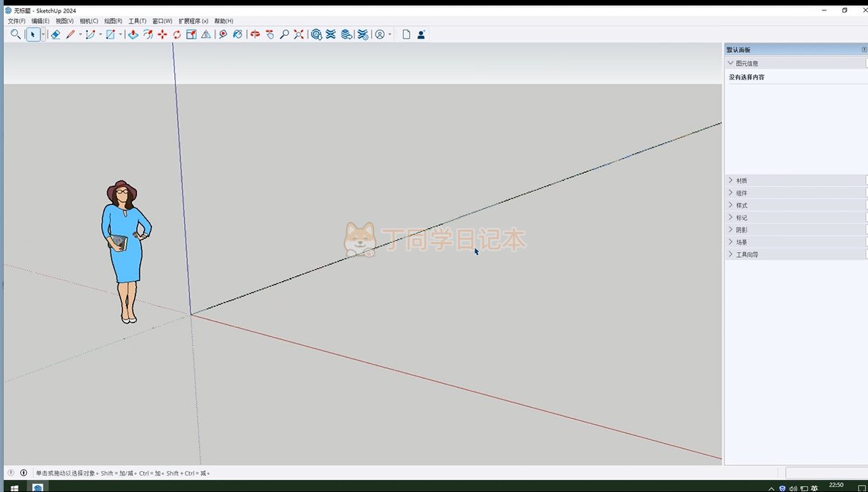The height and width of the screenshot is (492, 868).
Task: Choose the Push/Pull tool
Action: [133, 34]
